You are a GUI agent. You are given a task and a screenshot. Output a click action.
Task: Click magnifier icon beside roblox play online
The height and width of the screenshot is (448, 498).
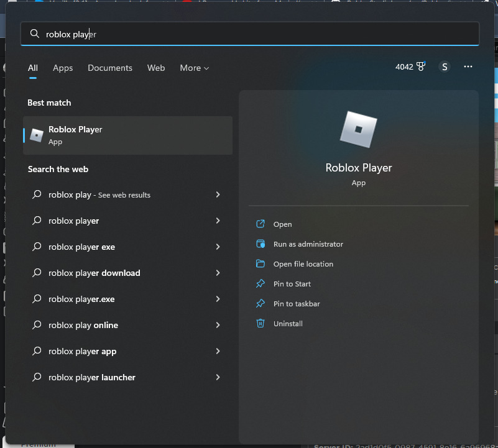pos(37,324)
